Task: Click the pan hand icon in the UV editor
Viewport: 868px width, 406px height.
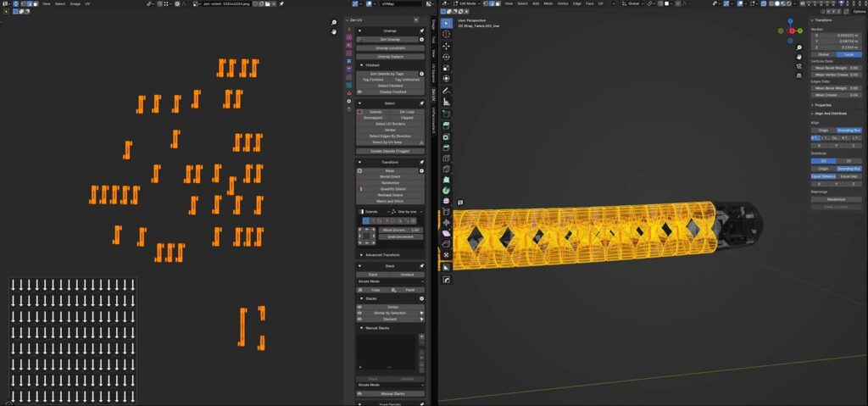Action: tap(334, 31)
